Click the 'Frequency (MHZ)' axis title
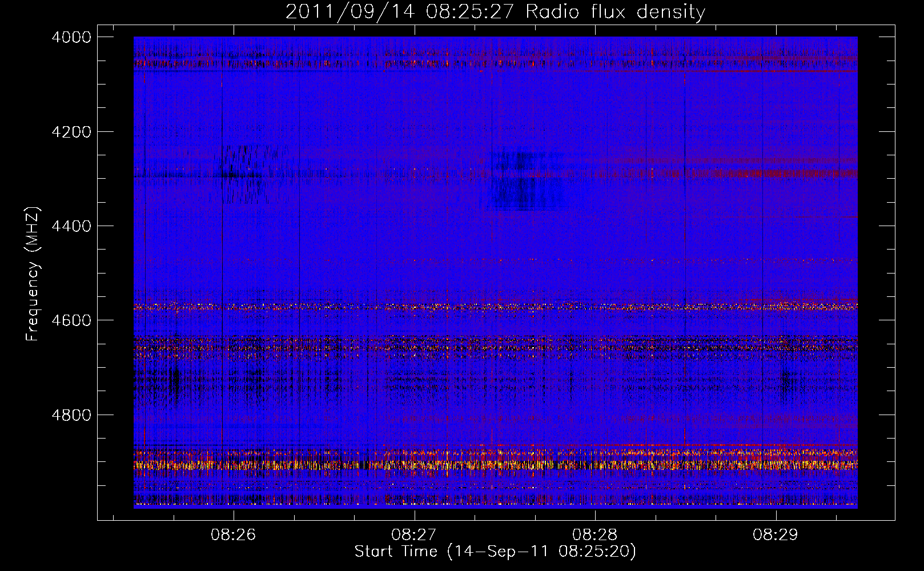This screenshot has height=571, width=924. point(33,274)
